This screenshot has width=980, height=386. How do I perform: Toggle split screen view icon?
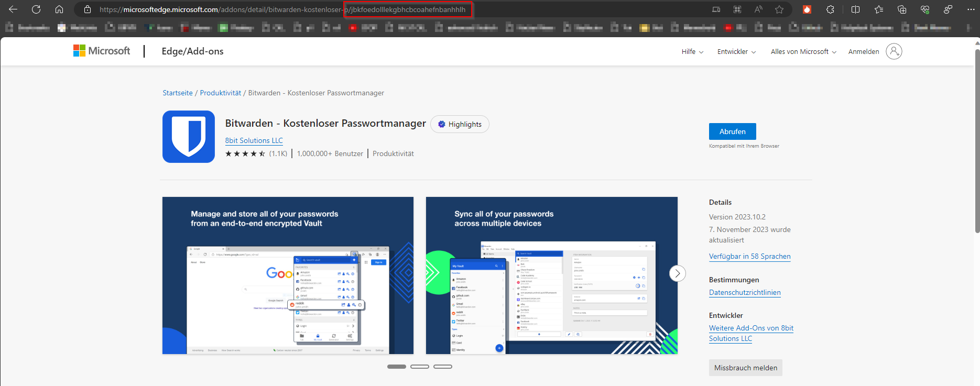click(855, 9)
